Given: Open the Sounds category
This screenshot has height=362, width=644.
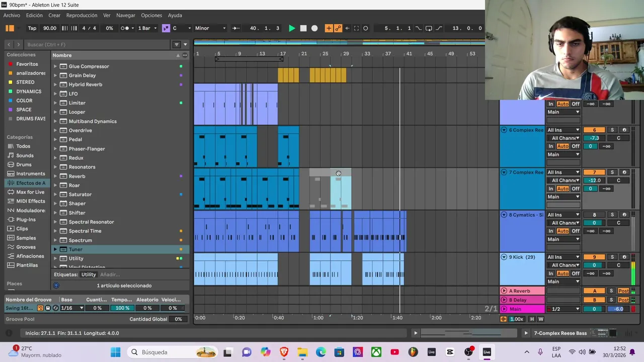Looking at the screenshot, I should click(25, 155).
